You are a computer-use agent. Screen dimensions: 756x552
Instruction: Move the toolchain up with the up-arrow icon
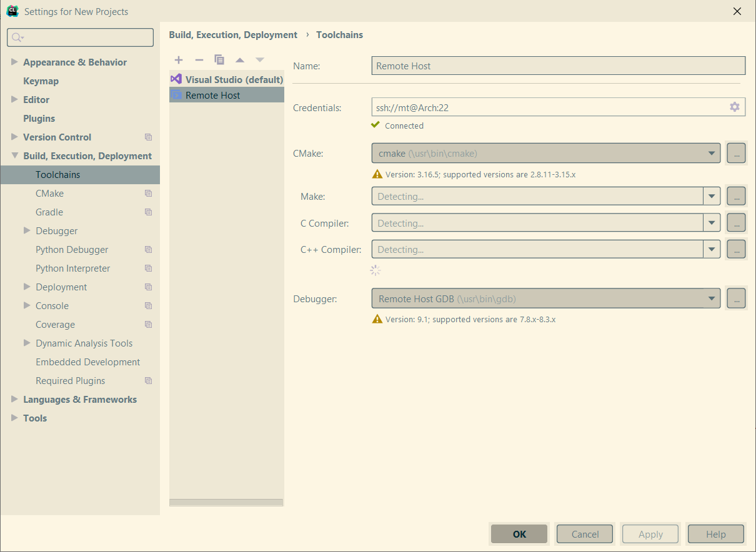[240, 59]
